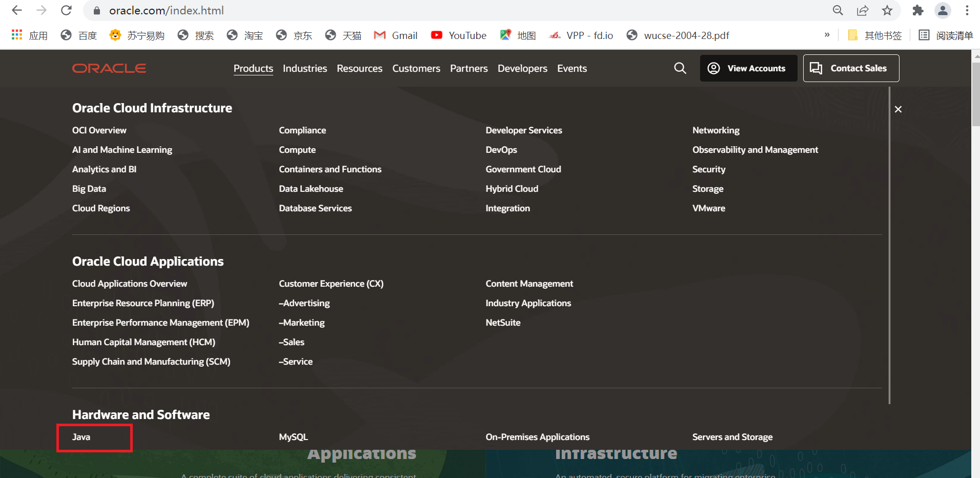Open Developer Services link
The image size is (980, 478).
524,130
